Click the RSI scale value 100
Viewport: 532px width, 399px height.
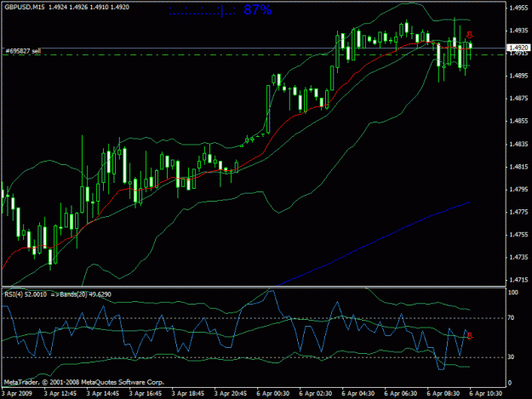pos(513,292)
